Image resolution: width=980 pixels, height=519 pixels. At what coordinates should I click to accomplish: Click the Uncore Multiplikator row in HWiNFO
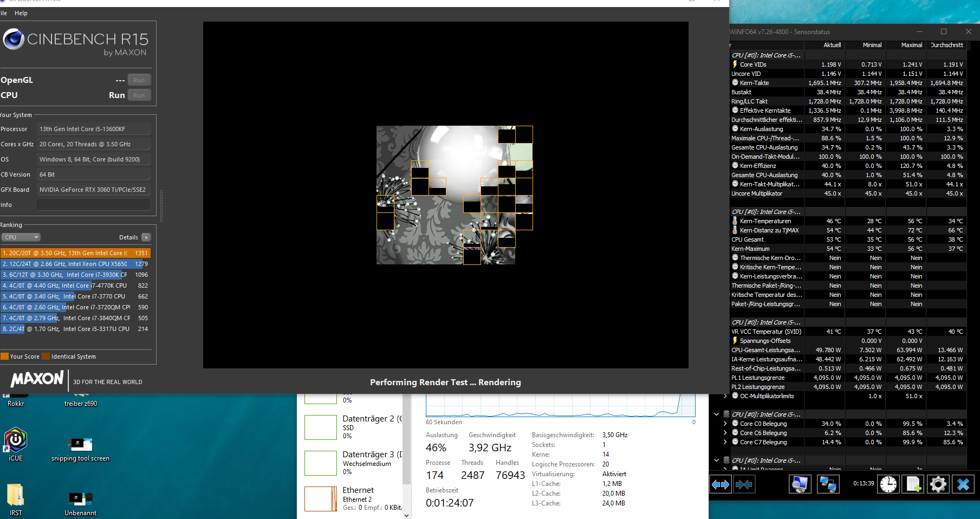click(x=848, y=193)
